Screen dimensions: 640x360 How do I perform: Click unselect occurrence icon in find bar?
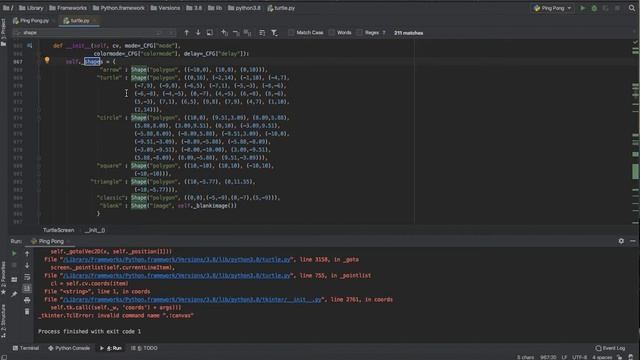click(x=236, y=33)
